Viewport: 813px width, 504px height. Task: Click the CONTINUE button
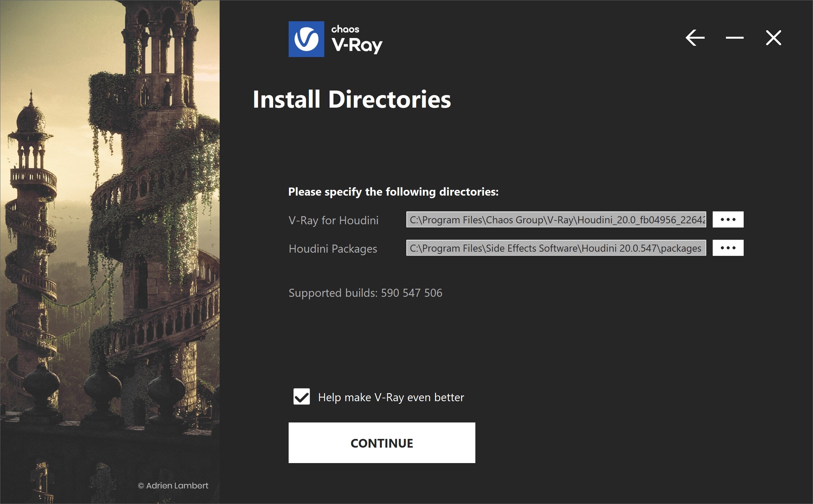382,443
